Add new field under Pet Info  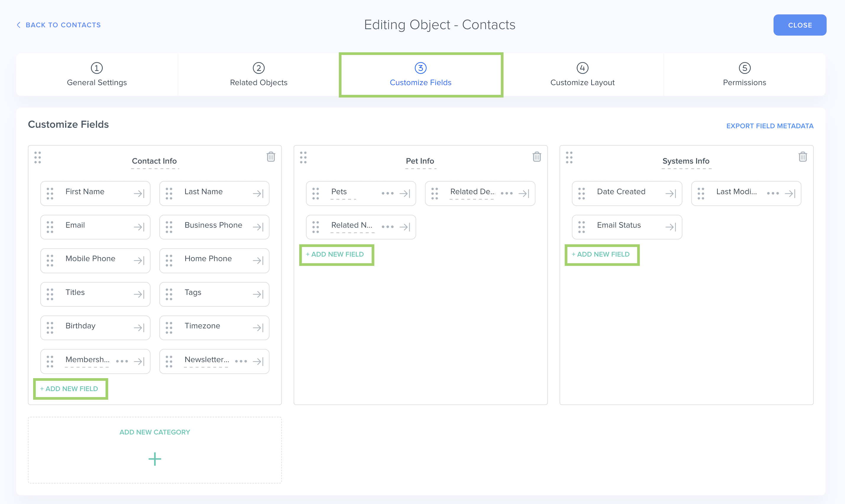336,254
